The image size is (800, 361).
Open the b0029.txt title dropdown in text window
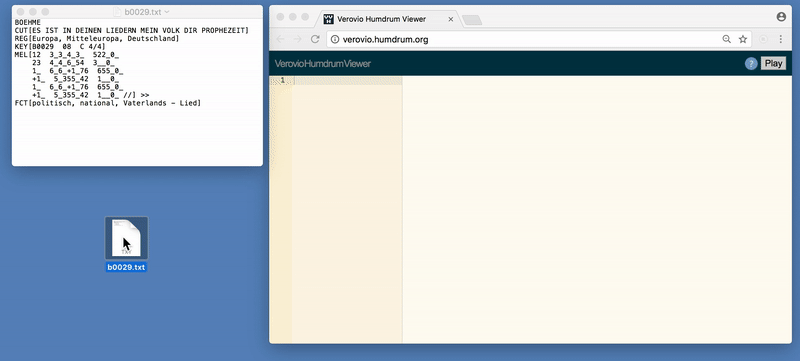click(x=167, y=12)
